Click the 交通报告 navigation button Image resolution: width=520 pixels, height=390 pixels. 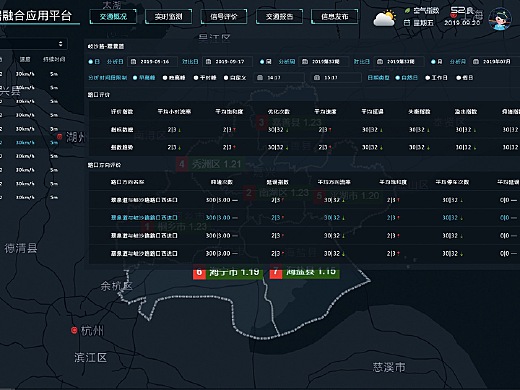coord(279,16)
